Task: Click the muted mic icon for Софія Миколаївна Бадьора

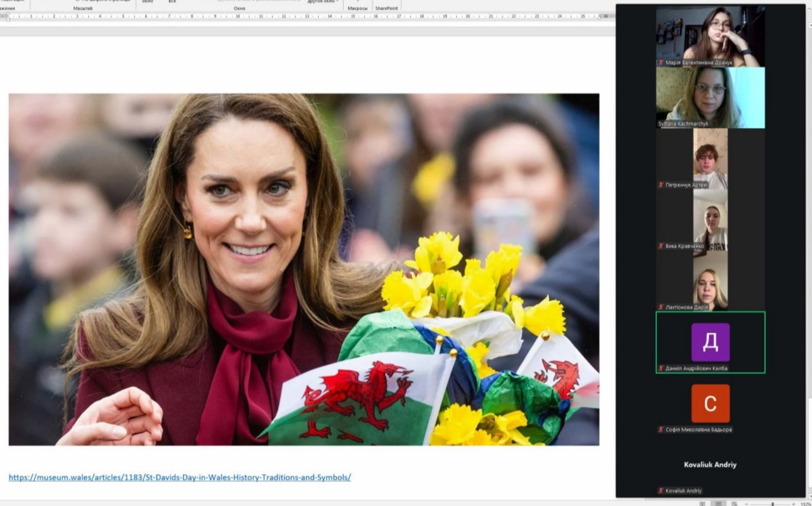Action: (x=661, y=429)
